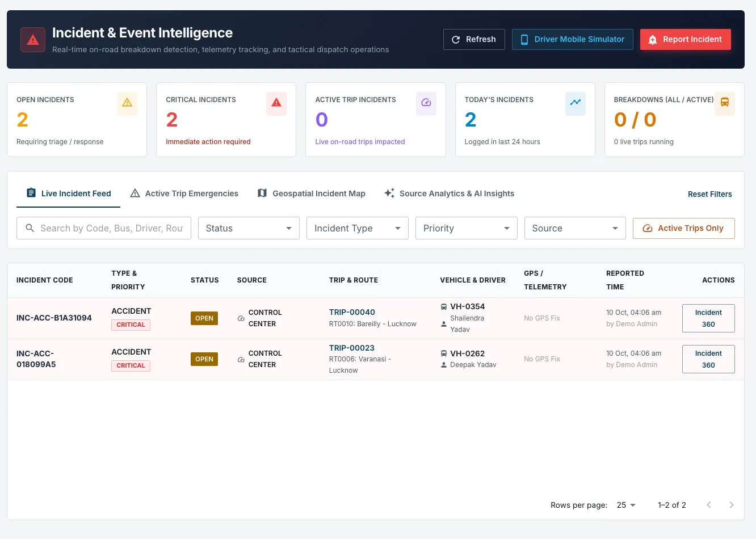Click the bus icon beside VH-0354
The image size is (756, 539).
tap(444, 306)
